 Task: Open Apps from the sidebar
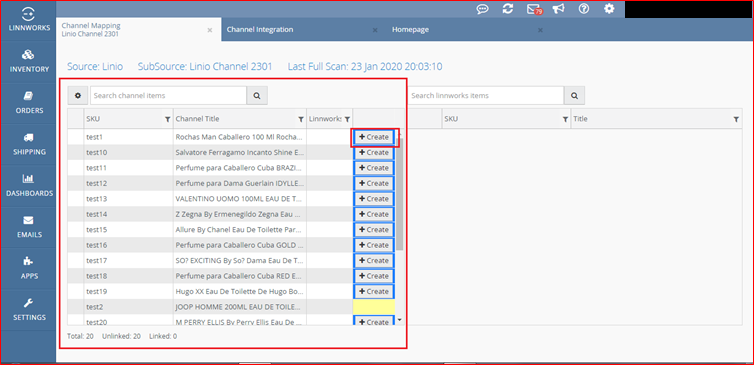tap(28, 268)
